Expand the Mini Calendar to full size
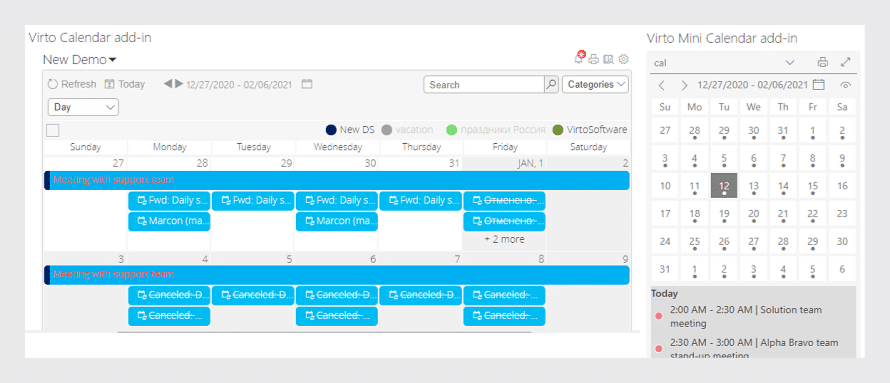The image size is (890, 383). 846,62
